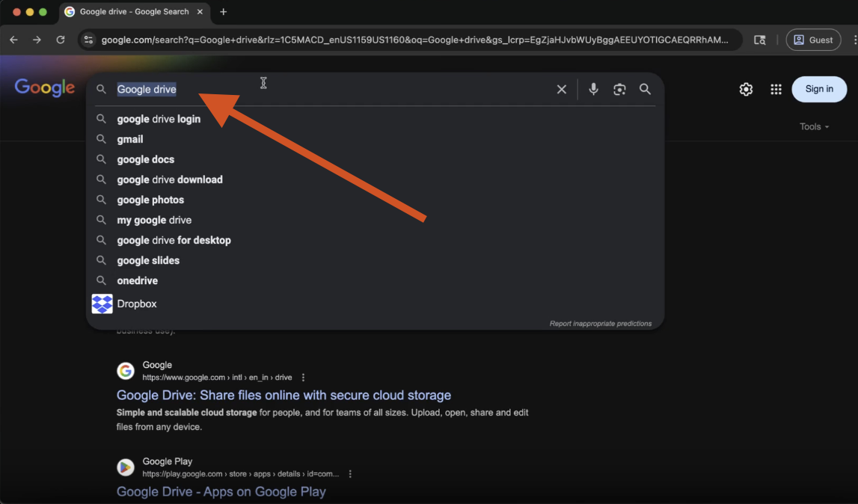This screenshot has height=504, width=858.
Task: Click the Dropbox logo thumbnail
Action: (x=102, y=304)
